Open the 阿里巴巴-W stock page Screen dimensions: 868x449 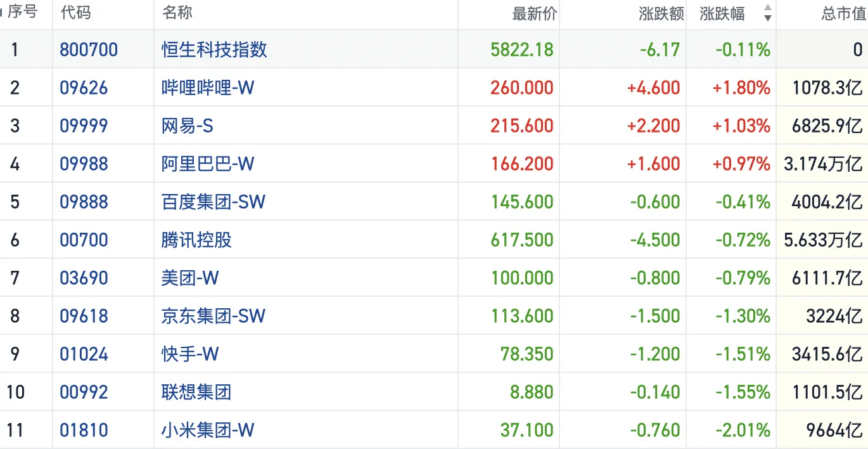208,164
